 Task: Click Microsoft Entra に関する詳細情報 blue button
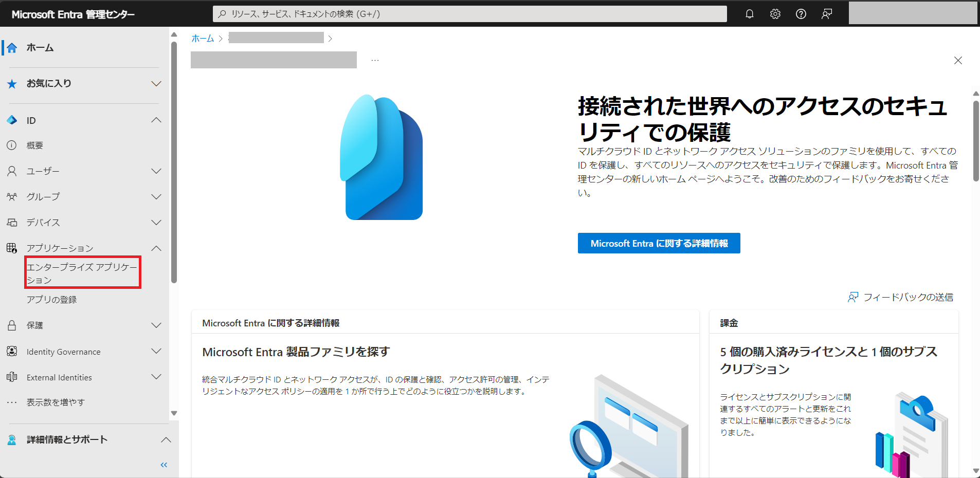click(659, 243)
